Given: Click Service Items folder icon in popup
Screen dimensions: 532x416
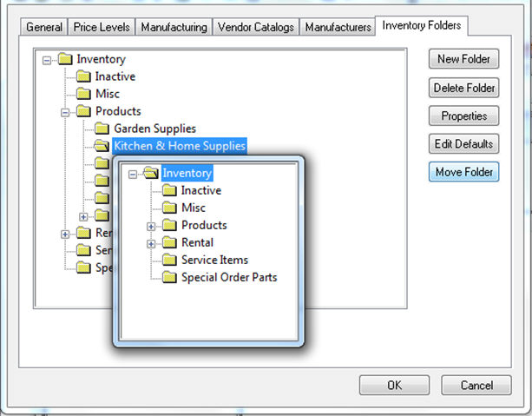Looking at the screenshot, I should pos(168,261).
